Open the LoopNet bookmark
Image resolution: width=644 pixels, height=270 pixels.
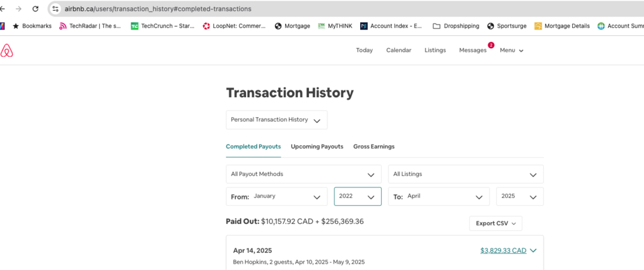point(234,26)
